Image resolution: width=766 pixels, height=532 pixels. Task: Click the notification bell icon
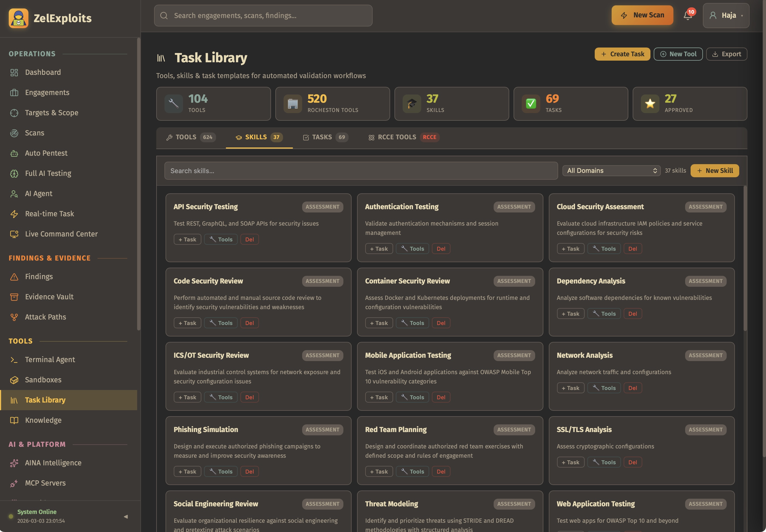click(x=687, y=16)
